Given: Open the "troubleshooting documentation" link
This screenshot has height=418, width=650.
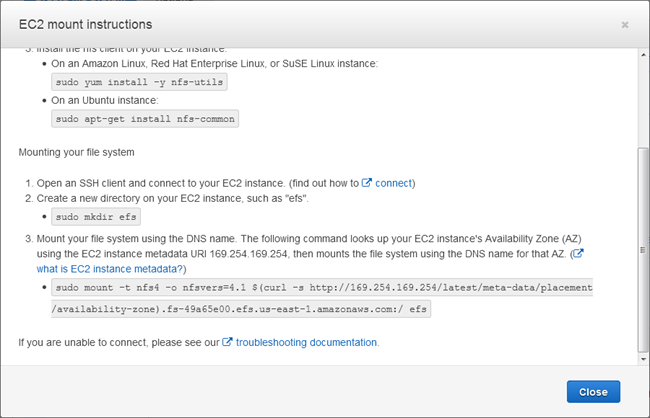Looking at the screenshot, I should coord(307,343).
